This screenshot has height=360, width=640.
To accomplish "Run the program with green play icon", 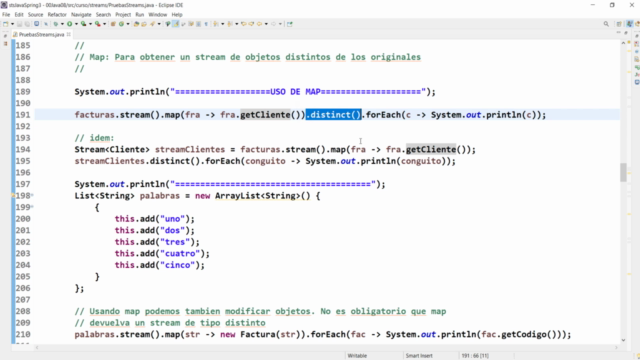I will pos(69,24).
